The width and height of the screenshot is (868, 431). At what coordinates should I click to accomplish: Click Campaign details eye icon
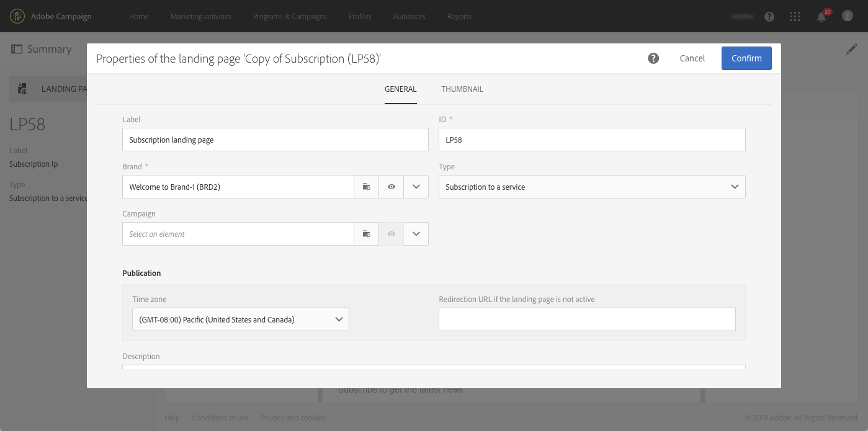coord(391,234)
